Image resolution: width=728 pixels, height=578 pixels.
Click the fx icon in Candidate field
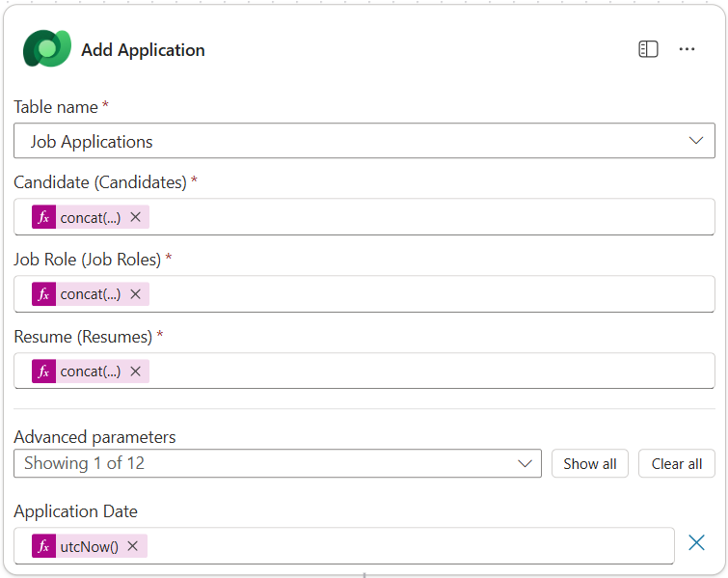[43, 217]
